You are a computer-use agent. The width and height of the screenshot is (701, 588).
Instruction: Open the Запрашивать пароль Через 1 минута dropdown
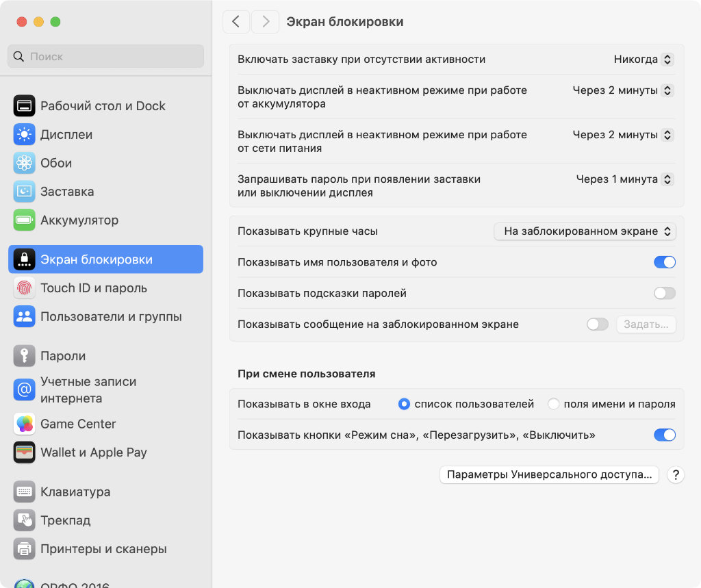pos(624,179)
